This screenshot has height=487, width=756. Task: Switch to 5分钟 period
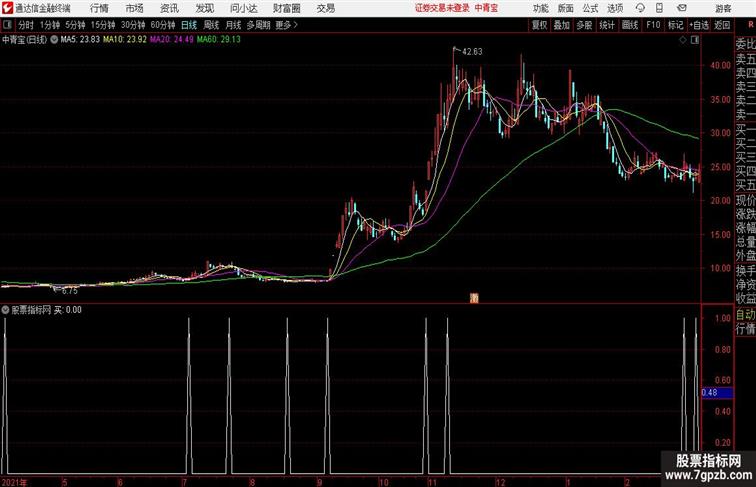click(x=75, y=25)
